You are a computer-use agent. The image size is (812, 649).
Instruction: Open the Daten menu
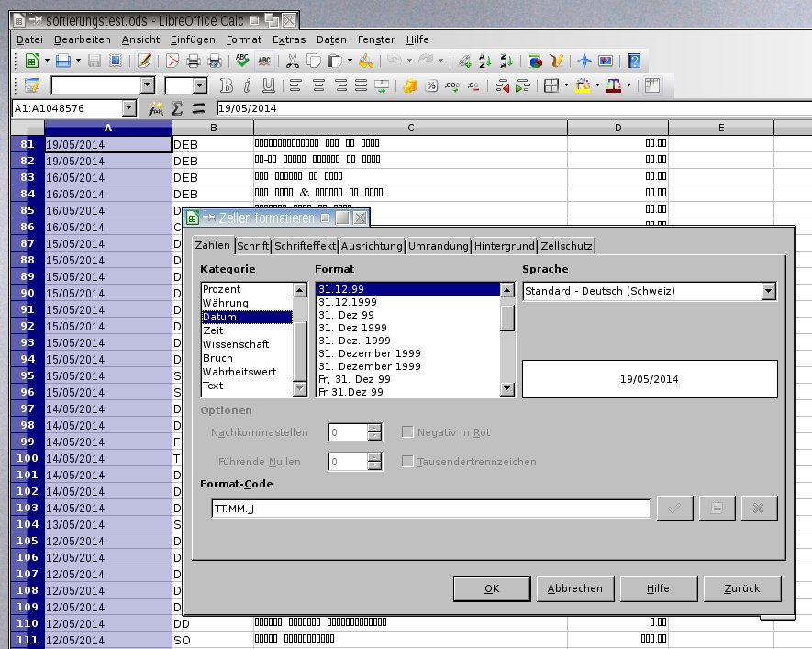click(x=331, y=39)
